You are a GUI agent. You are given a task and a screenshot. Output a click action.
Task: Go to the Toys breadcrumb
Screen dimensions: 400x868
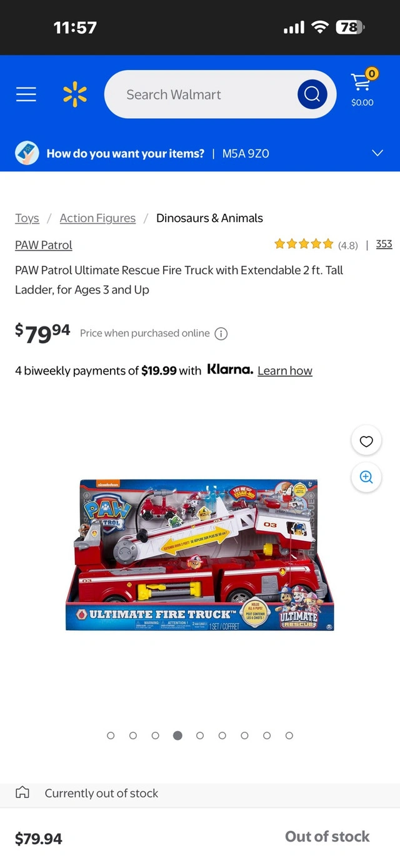click(27, 218)
